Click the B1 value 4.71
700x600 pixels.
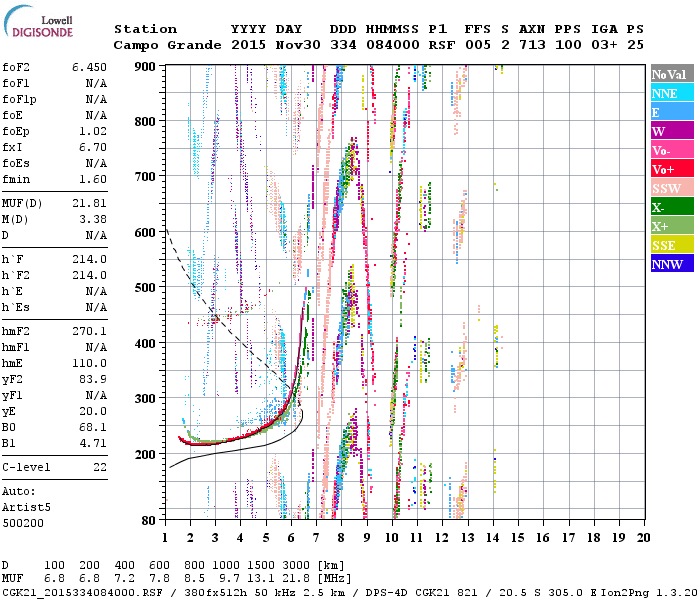click(x=93, y=443)
